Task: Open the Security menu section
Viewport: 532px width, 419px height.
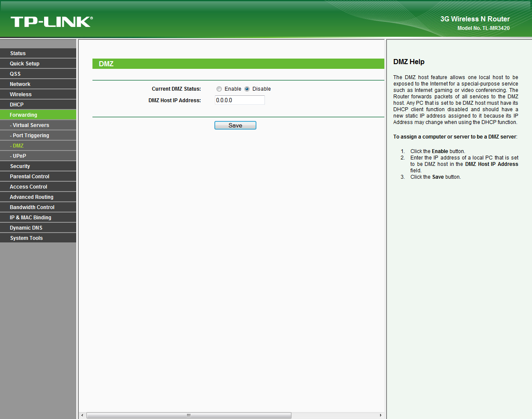Action: [20, 166]
